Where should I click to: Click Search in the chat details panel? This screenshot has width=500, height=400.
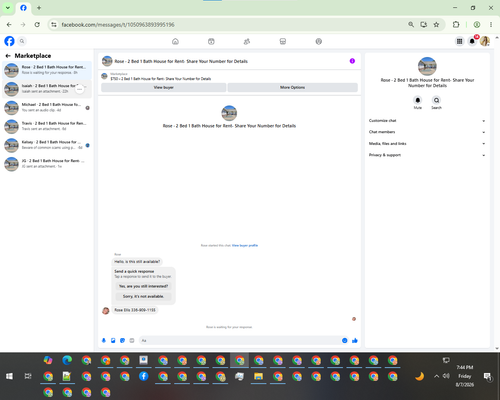(x=436, y=100)
